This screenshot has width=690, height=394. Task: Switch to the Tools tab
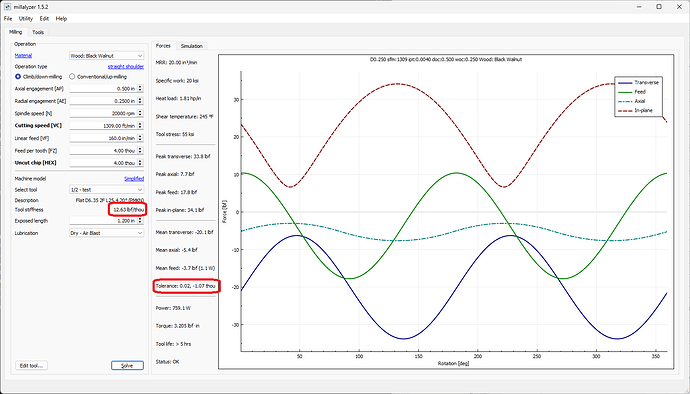[x=38, y=32]
